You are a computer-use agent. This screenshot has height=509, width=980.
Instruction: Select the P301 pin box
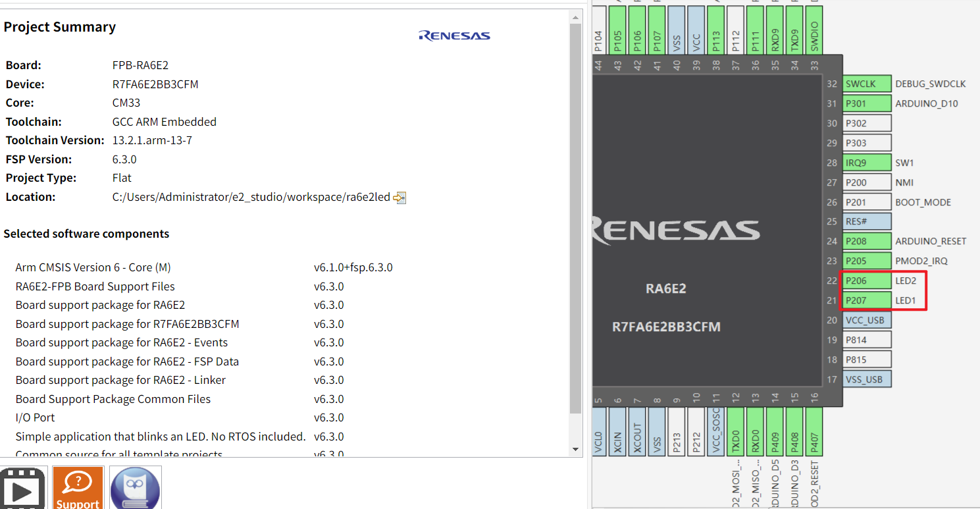click(867, 104)
